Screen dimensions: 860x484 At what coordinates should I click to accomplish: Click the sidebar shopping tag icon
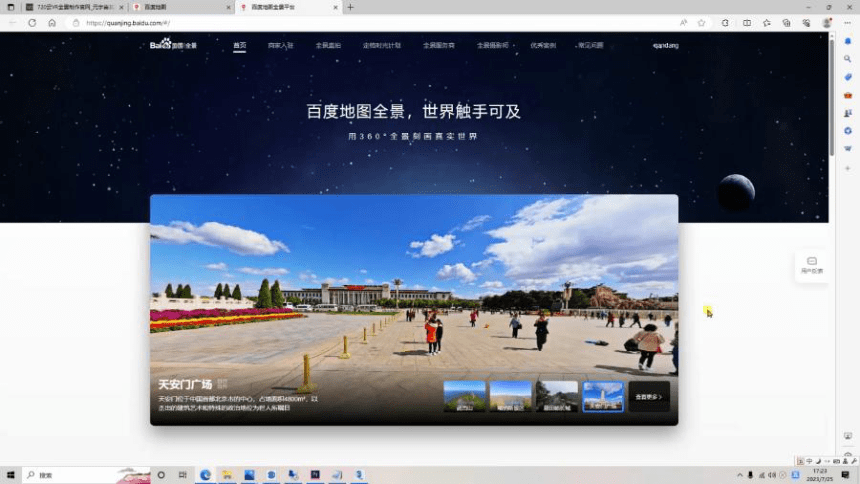pyautogui.click(x=848, y=77)
